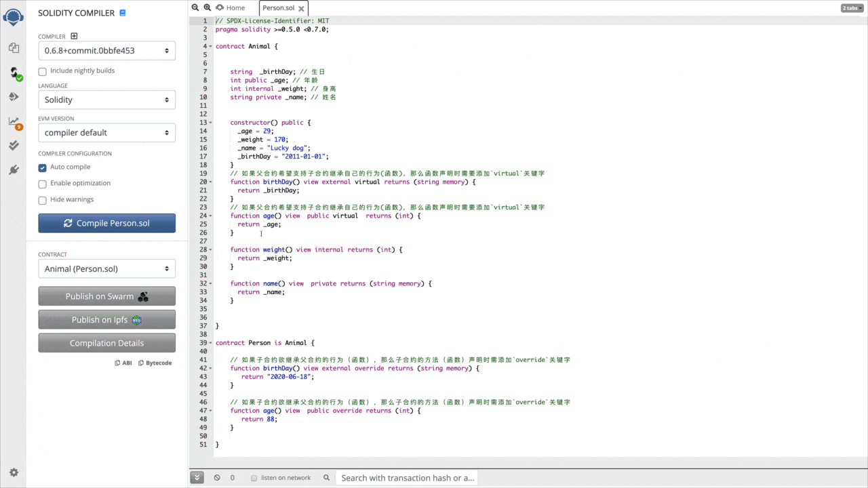Open the Contract dropdown Animal (Person.sol)
Image resolution: width=868 pixels, height=488 pixels.
click(107, 269)
